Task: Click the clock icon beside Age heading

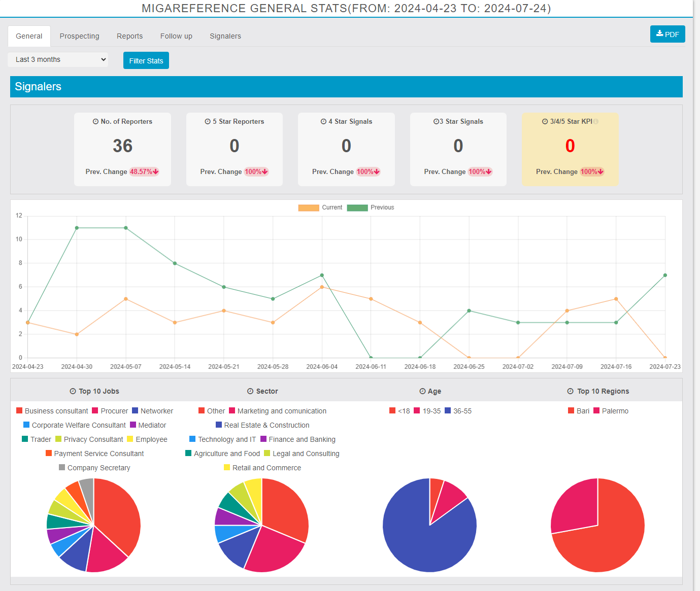Action: [422, 391]
